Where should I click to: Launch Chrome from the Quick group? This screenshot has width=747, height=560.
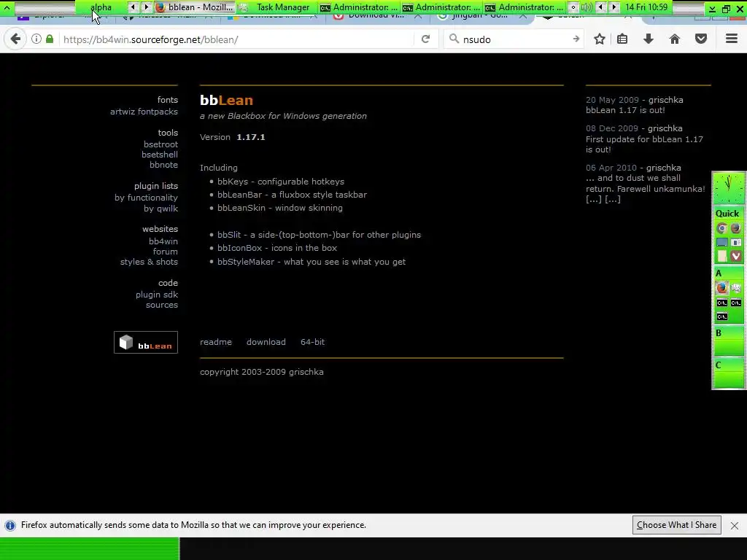721,228
